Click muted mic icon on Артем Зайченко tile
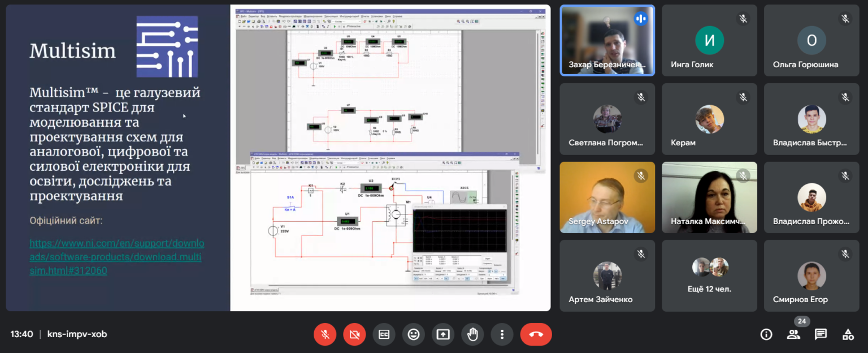 click(641, 254)
